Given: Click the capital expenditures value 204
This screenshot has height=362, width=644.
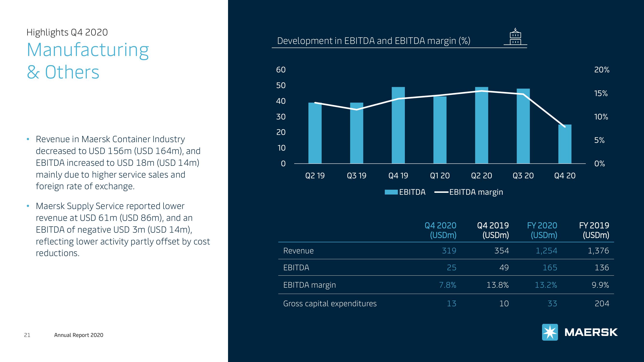Looking at the screenshot, I should click(602, 304).
